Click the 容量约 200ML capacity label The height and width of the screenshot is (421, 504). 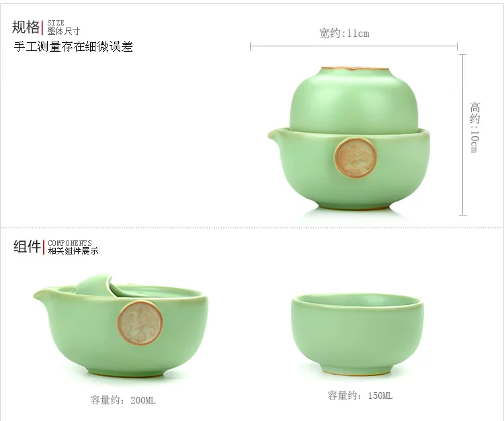(123, 400)
